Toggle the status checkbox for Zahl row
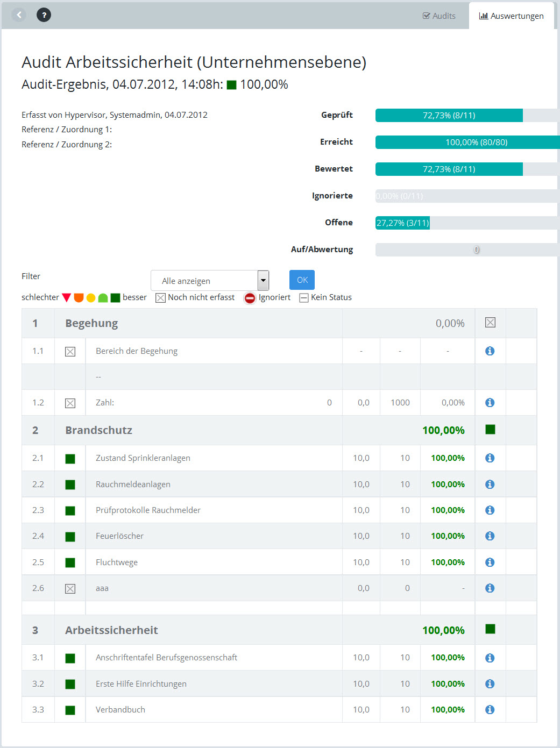The width and height of the screenshot is (560, 748). pyautogui.click(x=70, y=403)
